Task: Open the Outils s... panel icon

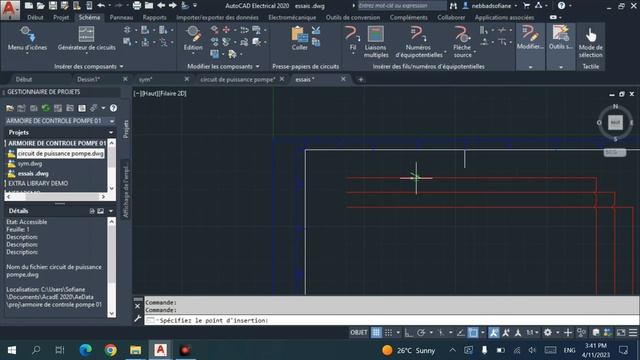Action: [x=560, y=38]
